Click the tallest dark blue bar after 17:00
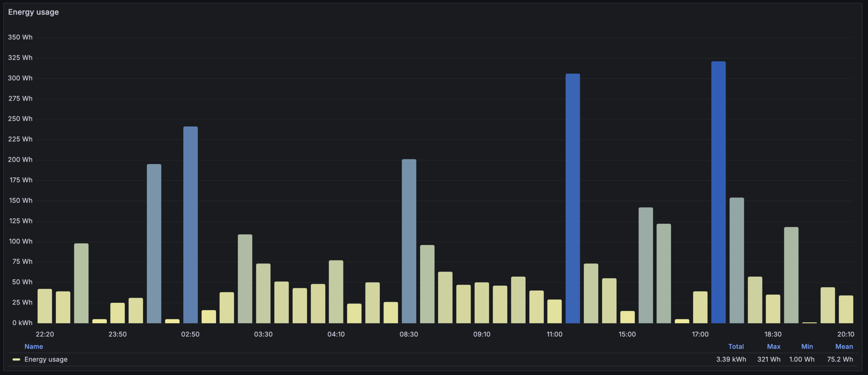The image size is (868, 375). pos(718,192)
